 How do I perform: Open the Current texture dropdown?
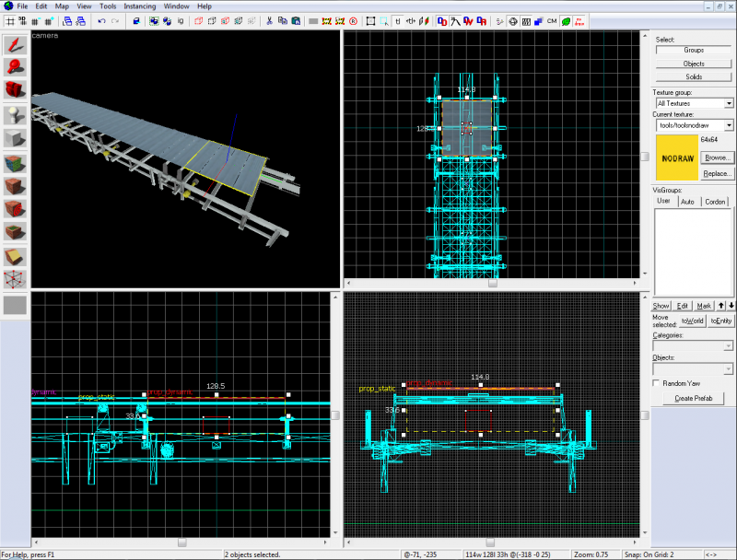728,124
